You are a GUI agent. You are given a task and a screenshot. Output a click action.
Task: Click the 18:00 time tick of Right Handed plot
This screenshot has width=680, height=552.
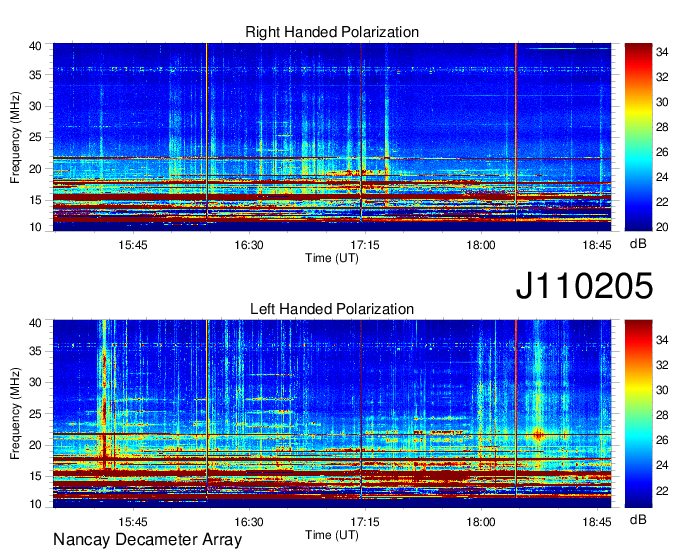coord(481,245)
